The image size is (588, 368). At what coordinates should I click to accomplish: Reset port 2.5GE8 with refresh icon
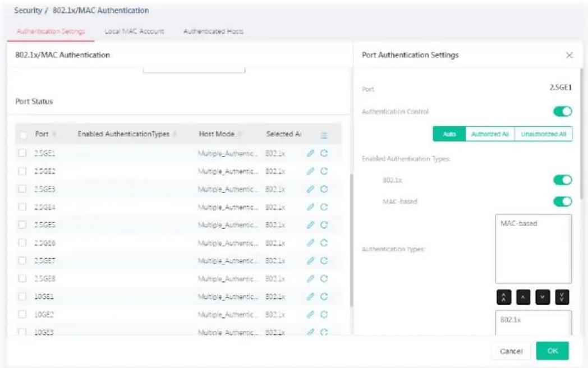[x=324, y=279]
